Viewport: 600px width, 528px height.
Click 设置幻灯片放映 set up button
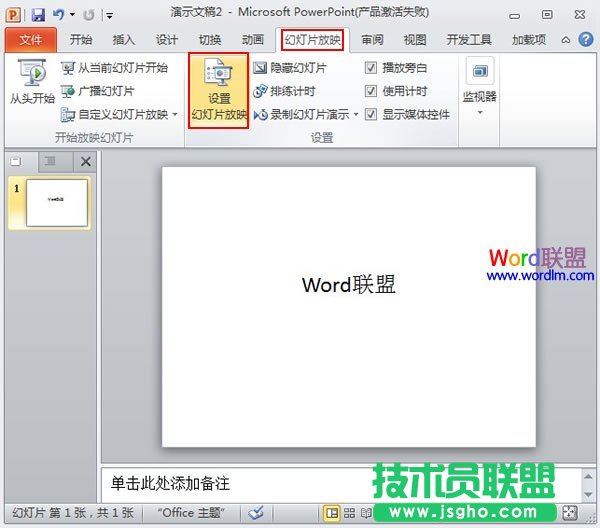coord(219,90)
